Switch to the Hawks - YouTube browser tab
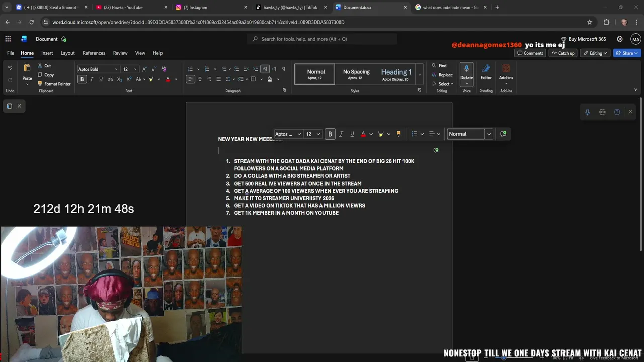 [x=131, y=7]
